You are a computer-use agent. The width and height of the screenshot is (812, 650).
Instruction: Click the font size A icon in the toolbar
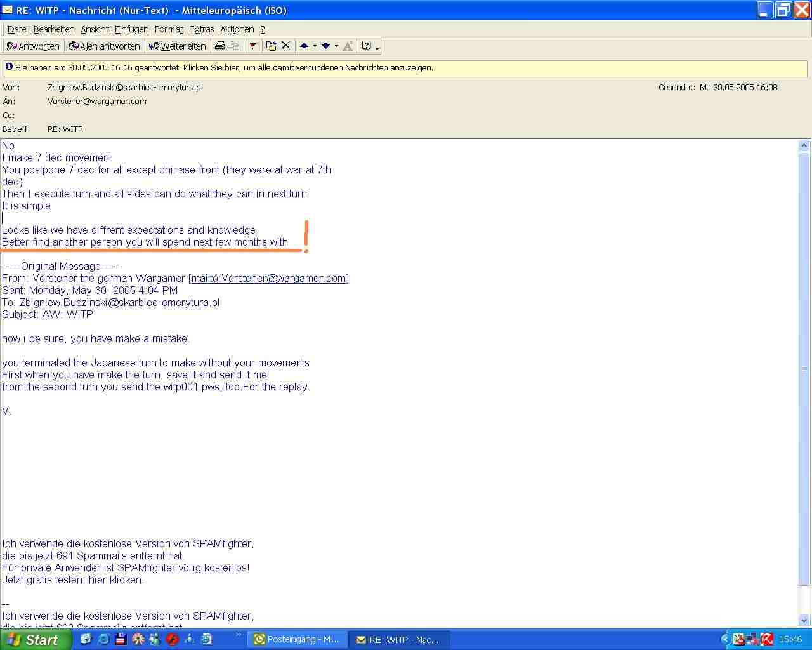(348, 46)
